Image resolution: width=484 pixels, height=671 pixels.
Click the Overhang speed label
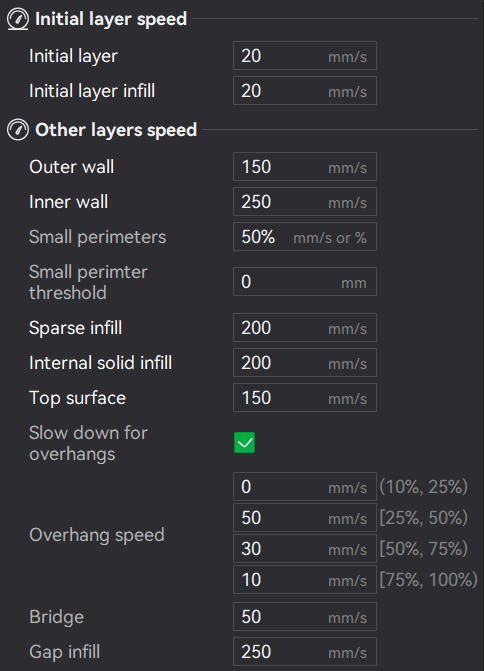click(x=97, y=535)
